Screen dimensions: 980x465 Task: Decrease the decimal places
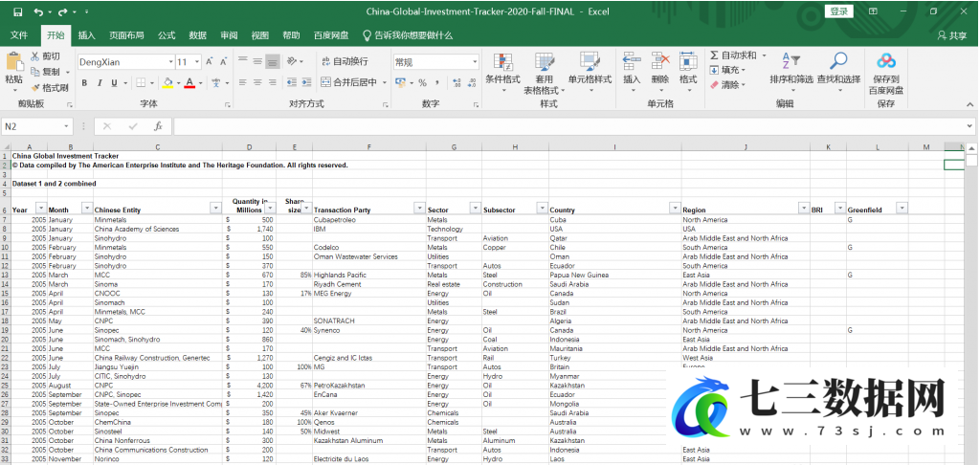(x=471, y=82)
